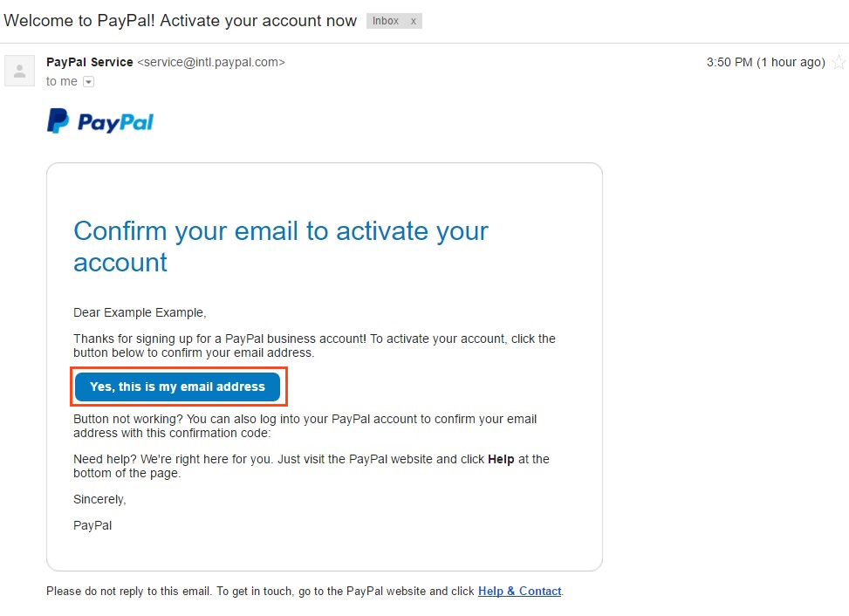Image resolution: width=849 pixels, height=616 pixels.
Task: Click the sender's profile avatar
Action: click(19, 71)
